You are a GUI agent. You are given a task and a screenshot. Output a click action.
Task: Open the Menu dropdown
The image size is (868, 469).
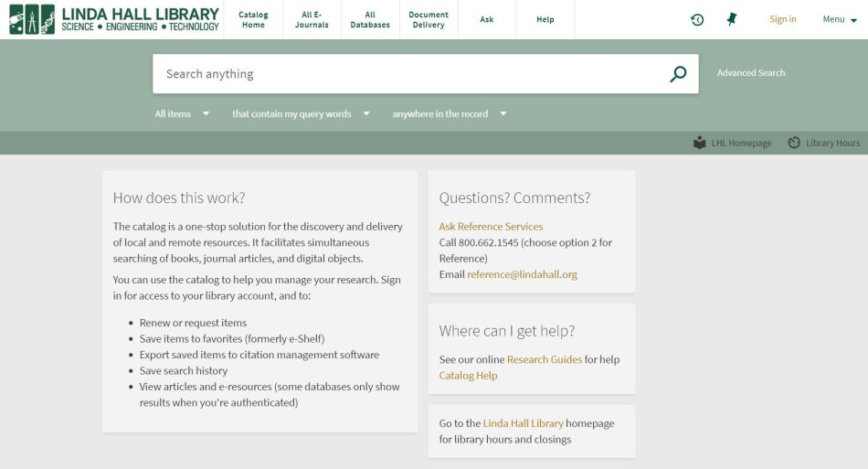[x=839, y=19]
